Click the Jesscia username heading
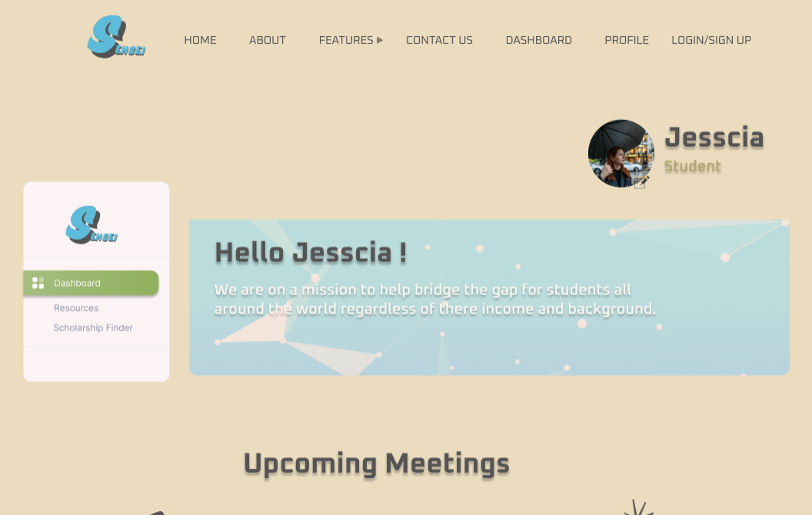812x515 pixels. click(x=714, y=138)
